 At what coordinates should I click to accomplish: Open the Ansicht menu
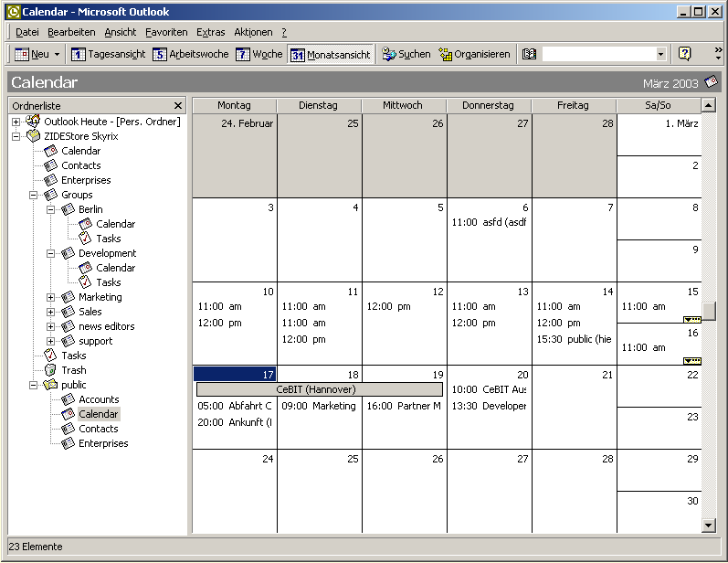pyautogui.click(x=121, y=32)
